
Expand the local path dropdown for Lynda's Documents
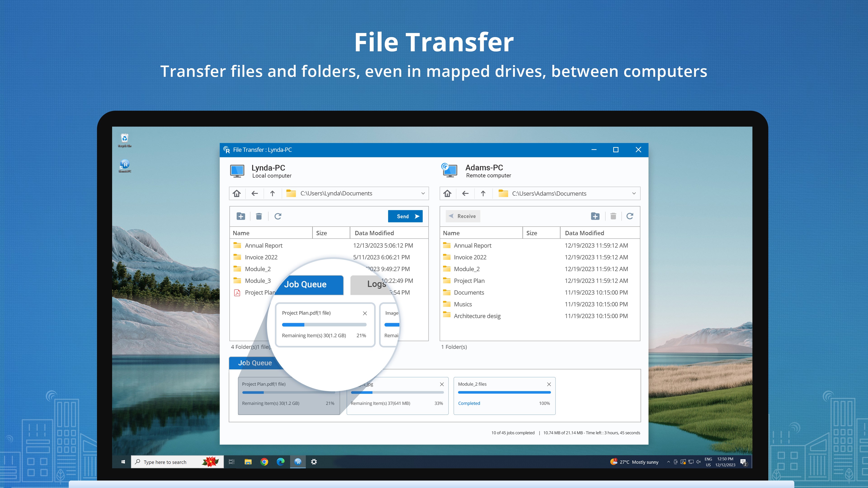(423, 193)
